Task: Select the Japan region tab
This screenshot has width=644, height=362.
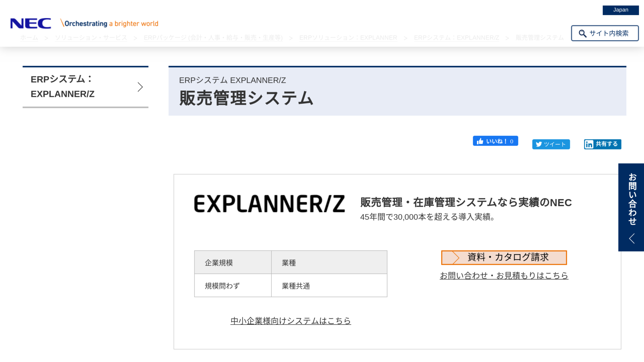Action: tap(621, 10)
